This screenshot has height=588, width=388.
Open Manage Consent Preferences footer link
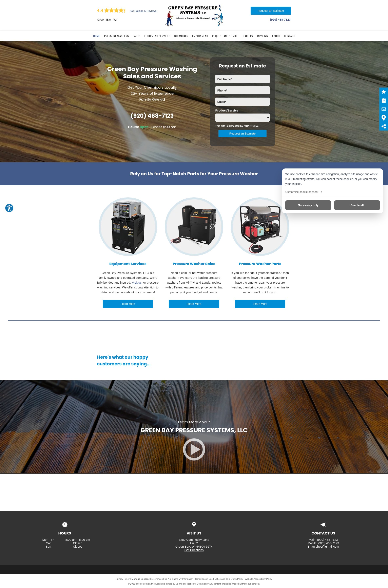tap(147, 579)
